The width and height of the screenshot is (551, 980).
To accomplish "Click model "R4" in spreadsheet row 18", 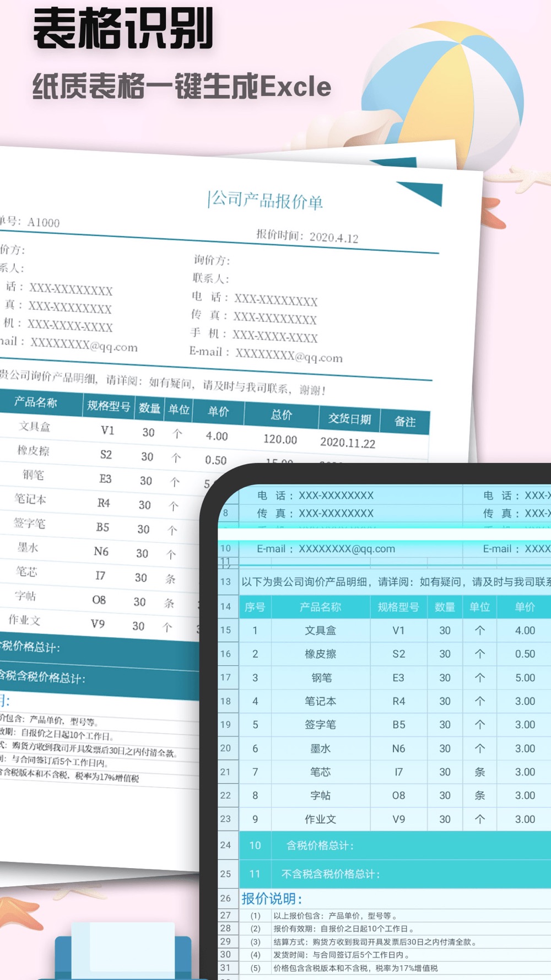I will (398, 701).
